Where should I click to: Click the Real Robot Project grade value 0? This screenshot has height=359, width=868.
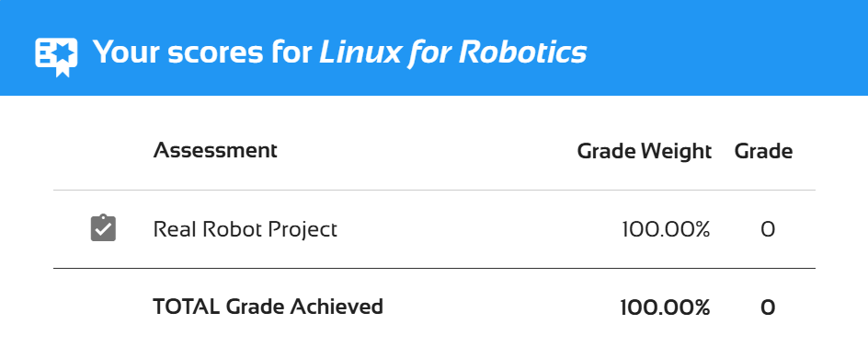[767, 229]
